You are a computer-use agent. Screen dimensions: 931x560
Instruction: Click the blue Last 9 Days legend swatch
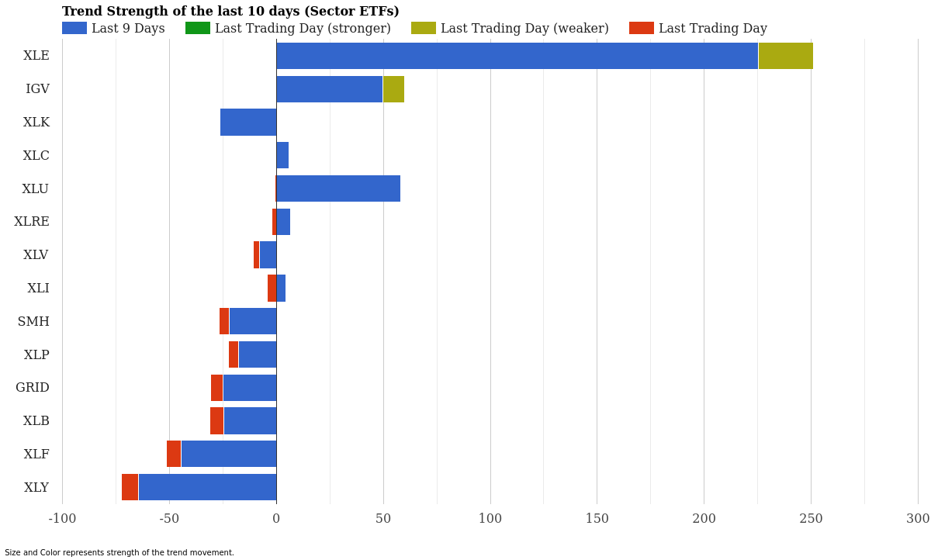coord(74,28)
